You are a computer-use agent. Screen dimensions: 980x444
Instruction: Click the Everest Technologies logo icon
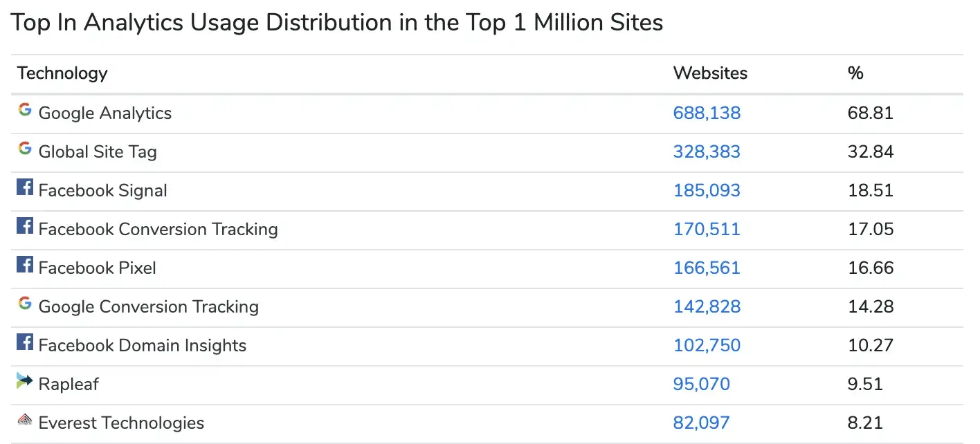pyautogui.click(x=25, y=419)
